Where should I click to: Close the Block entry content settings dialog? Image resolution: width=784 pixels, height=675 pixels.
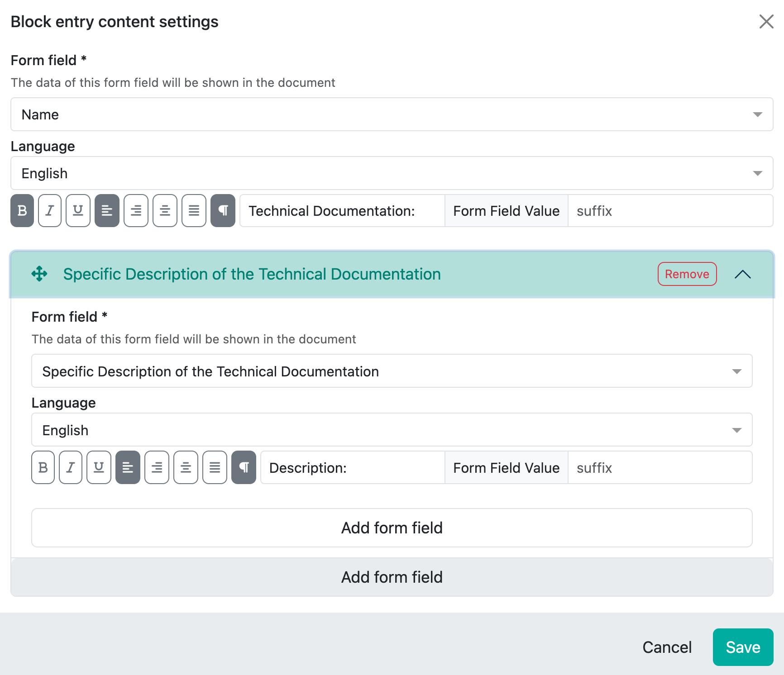(766, 21)
